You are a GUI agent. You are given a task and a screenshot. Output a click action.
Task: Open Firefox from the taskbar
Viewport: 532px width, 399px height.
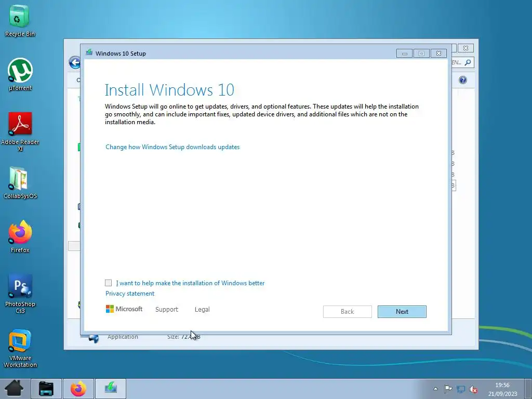point(78,389)
